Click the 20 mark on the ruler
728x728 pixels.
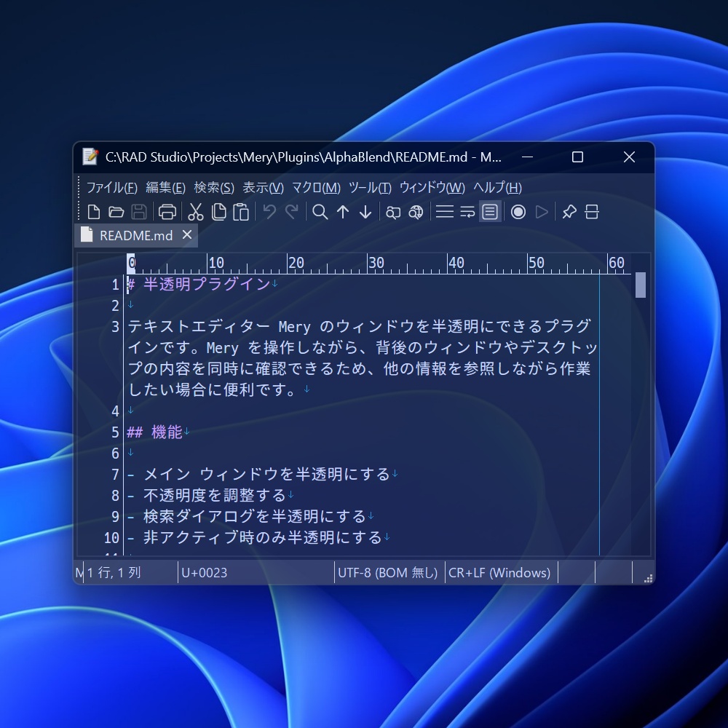296,264
